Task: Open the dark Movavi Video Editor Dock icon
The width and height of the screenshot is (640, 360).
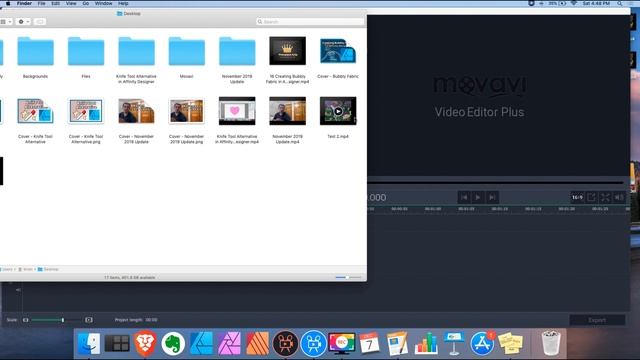Action: coord(285,343)
